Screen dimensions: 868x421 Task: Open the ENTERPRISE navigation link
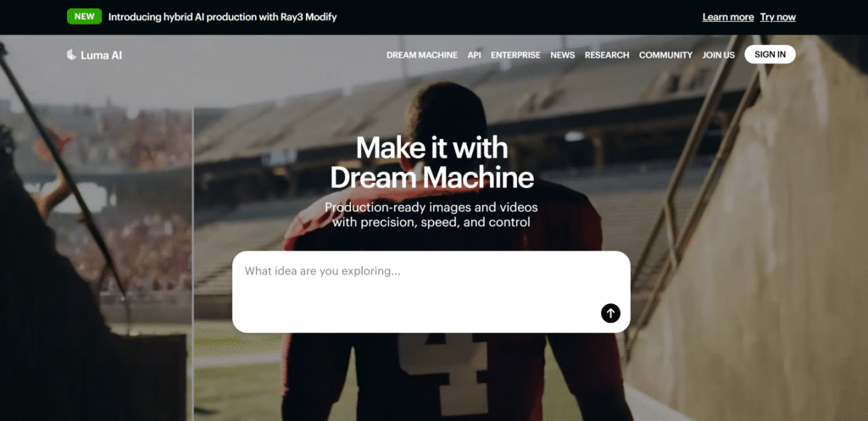click(515, 55)
